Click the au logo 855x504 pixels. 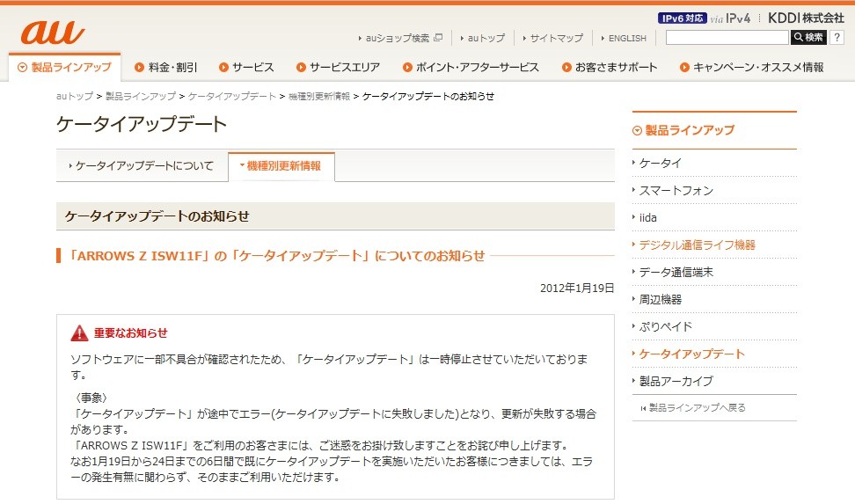tap(53, 33)
